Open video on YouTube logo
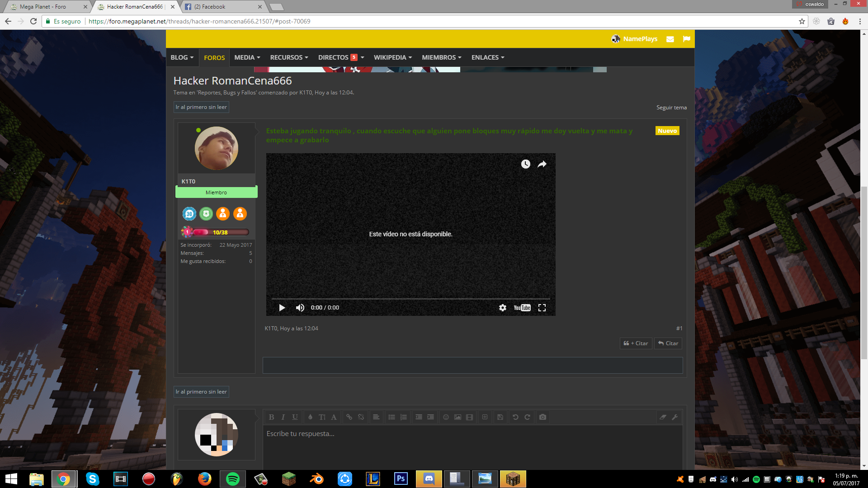 coord(522,308)
